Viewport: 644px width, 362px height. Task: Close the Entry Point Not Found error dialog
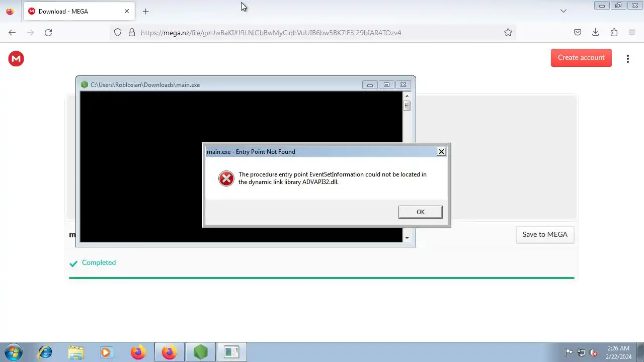point(441,151)
